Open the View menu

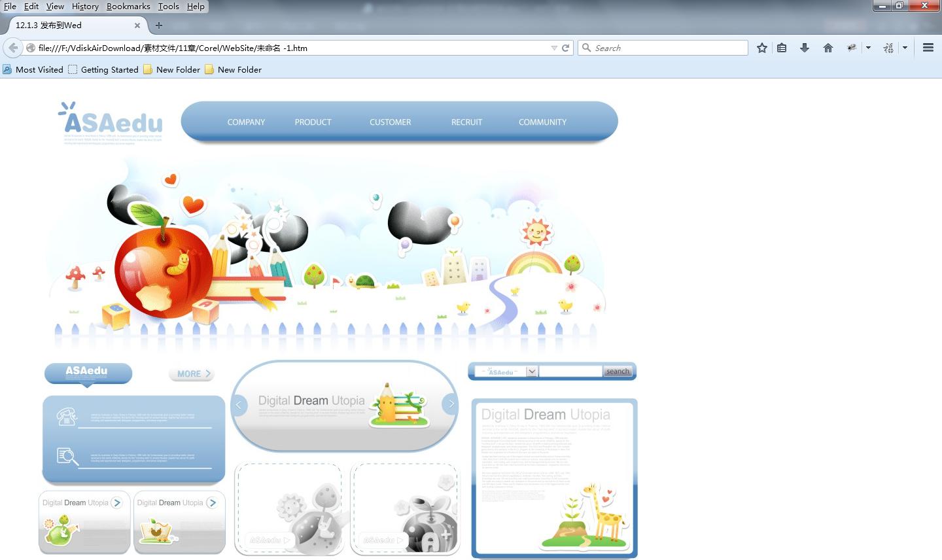55,6
